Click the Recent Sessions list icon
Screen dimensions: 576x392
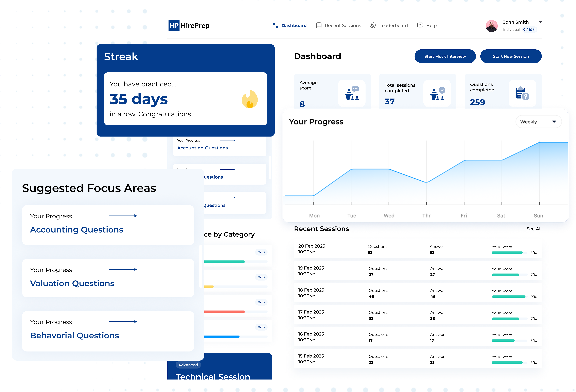pyautogui.click(x=319, y=26)
